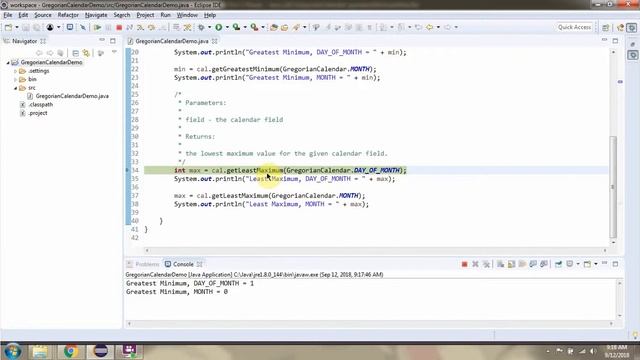Click the Console Terminate red square icon

464,264
